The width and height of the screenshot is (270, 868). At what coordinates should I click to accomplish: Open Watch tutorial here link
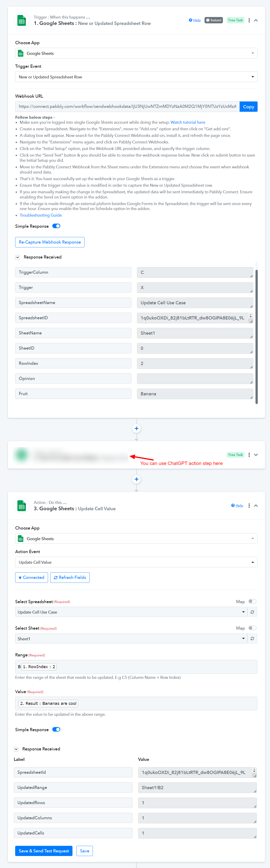(x=188, y=122)
